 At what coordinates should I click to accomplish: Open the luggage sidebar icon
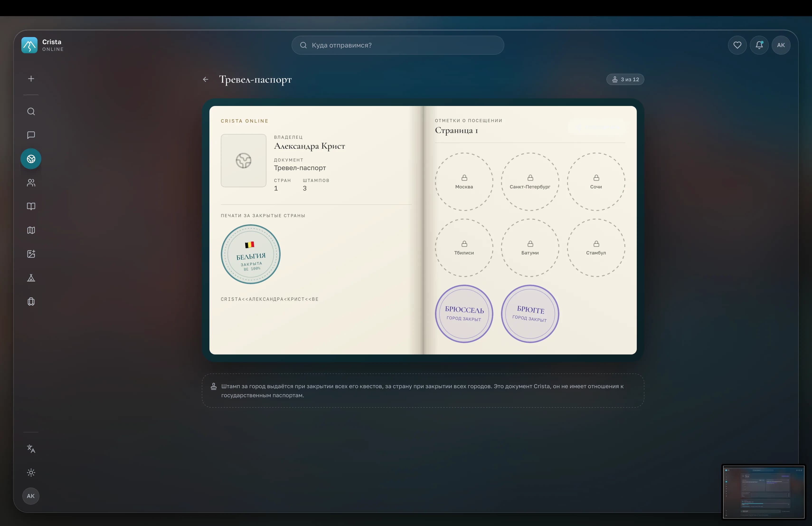(x=31, y=302)
